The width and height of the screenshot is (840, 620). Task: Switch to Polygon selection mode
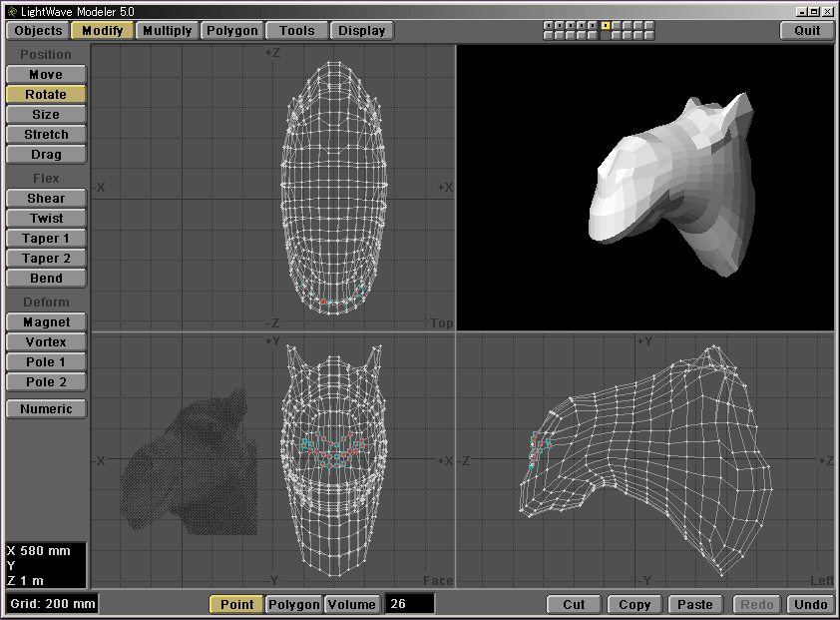294,604
